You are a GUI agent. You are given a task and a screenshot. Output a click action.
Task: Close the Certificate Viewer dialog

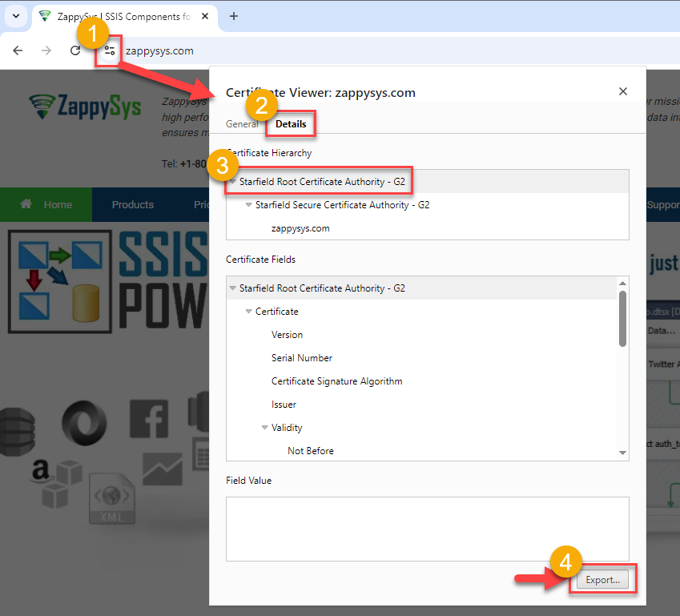(x=623, y=91)
